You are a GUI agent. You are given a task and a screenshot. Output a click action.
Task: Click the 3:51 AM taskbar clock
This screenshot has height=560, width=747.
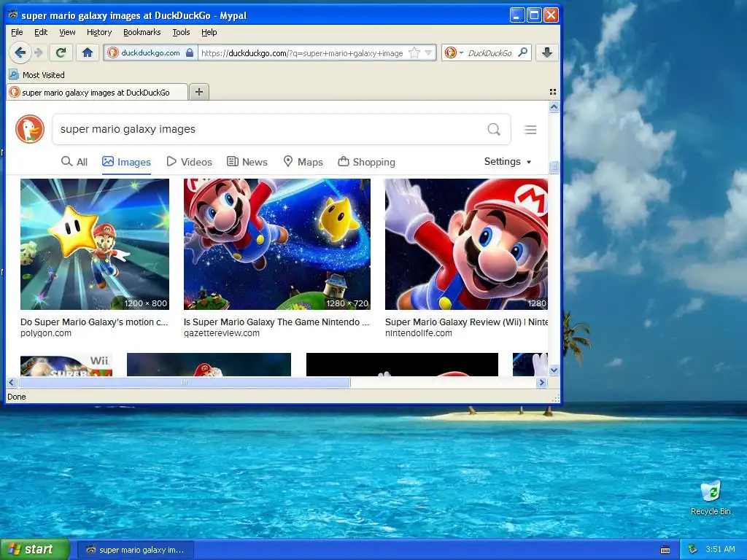tap(720, 550)
